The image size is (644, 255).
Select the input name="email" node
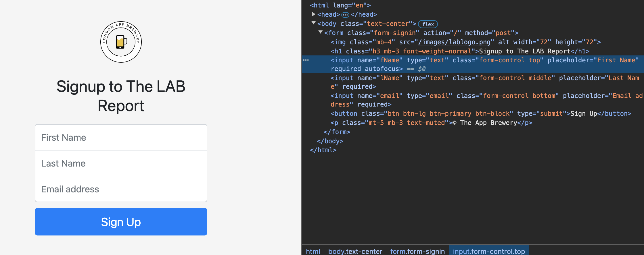(486, 100)
